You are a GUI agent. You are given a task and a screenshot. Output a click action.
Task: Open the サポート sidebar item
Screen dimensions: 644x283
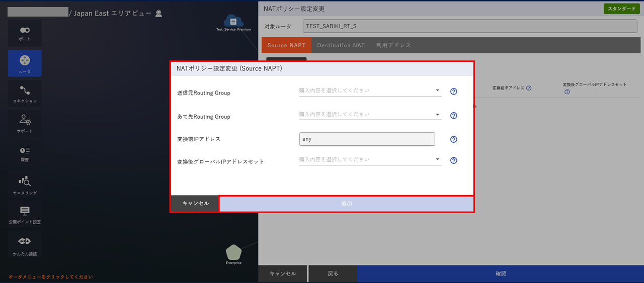[25, 123]
